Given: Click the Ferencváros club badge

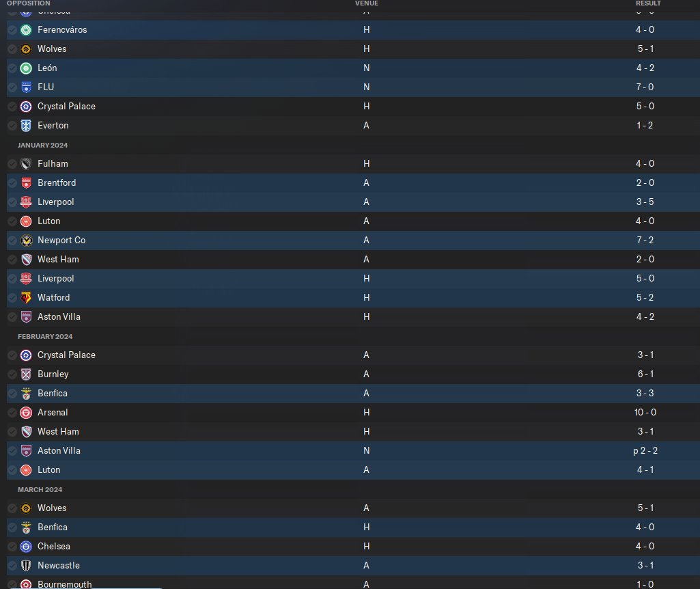Looking at the screenshot, I should (26, 30).
